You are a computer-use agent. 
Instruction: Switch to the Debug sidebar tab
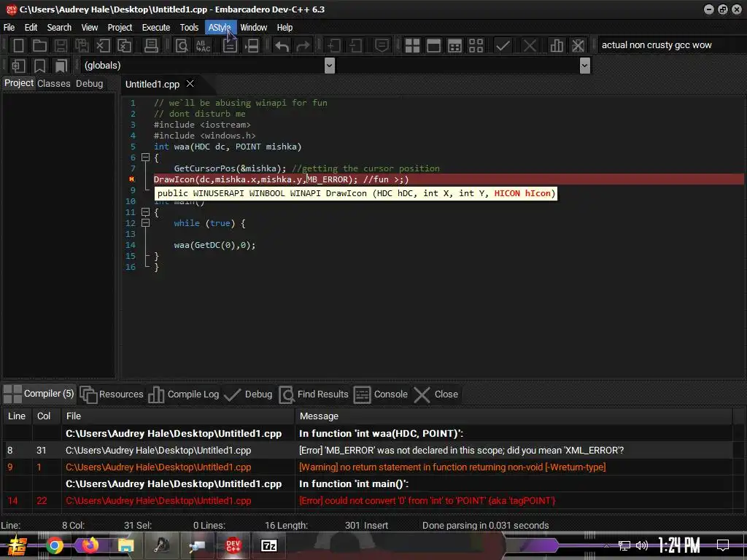pyautogui.click(x=90, y=83)
